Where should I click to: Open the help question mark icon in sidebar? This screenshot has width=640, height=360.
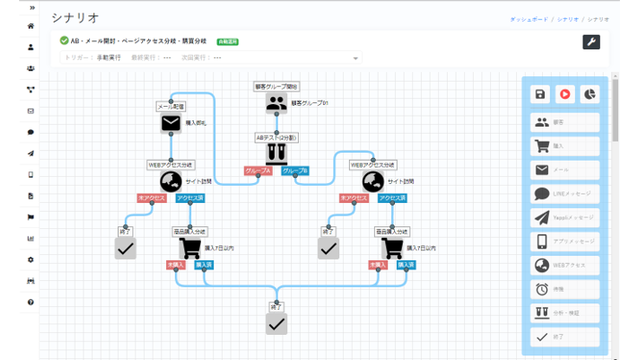click(x=31, y=302)
